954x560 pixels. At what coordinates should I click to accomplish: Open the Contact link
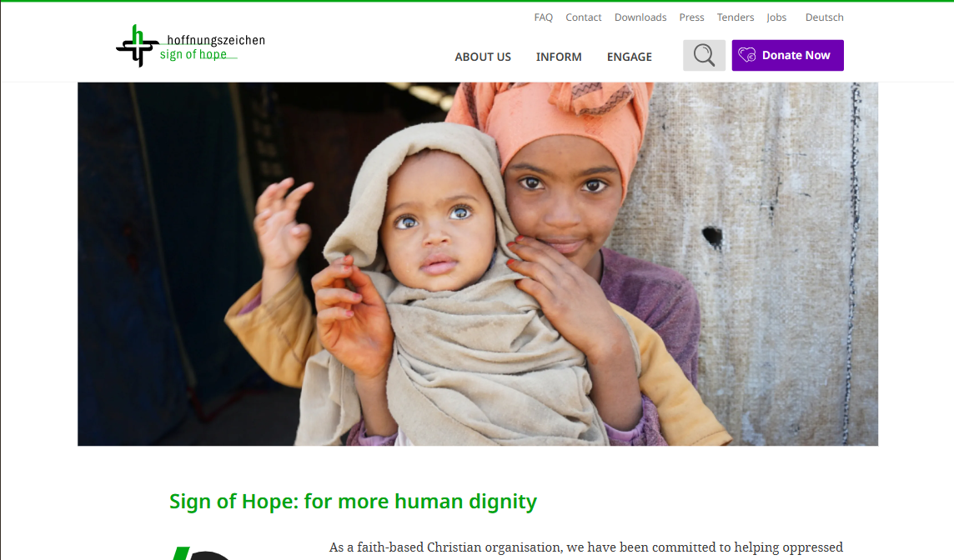tap(584, 17)
